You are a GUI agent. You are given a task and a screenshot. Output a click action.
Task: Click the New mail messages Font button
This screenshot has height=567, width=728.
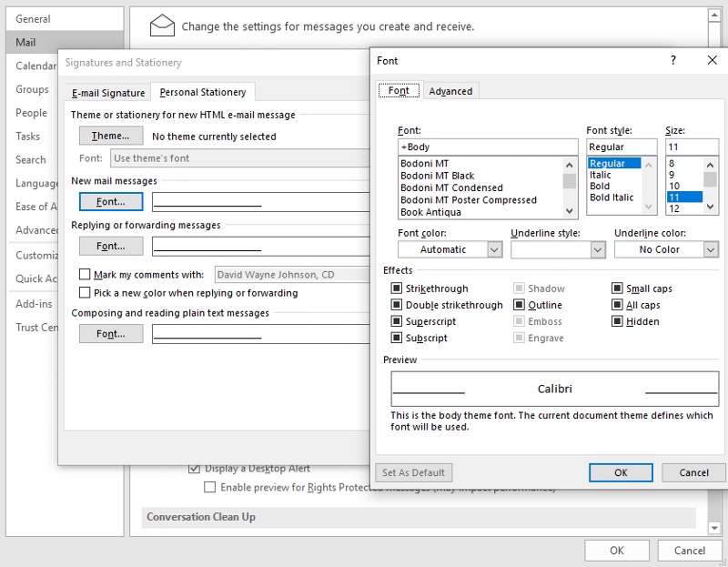[x=111, y=201]
